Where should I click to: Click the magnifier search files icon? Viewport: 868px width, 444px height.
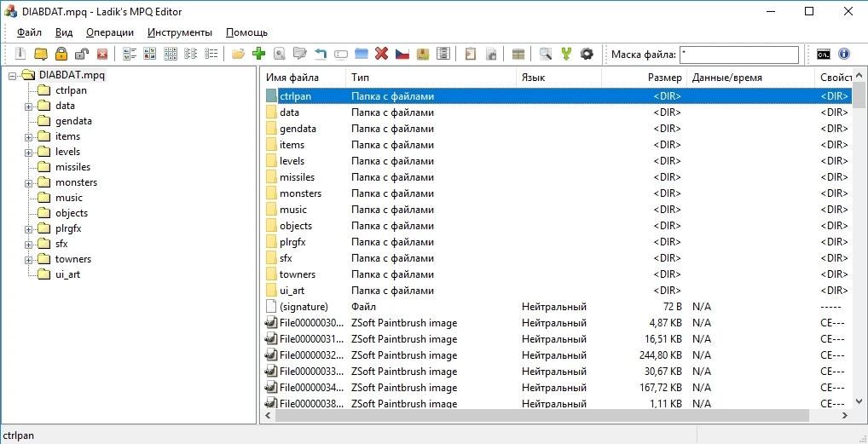[x=546, y=54]
